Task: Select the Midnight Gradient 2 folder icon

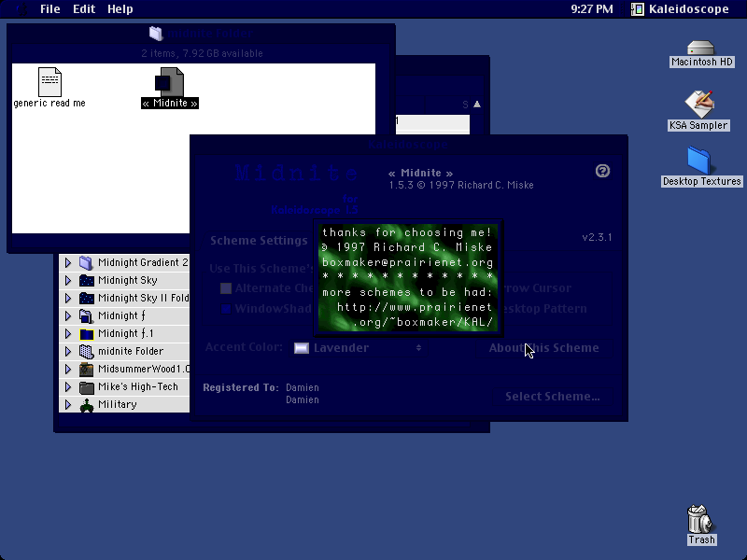Action: 86,262
